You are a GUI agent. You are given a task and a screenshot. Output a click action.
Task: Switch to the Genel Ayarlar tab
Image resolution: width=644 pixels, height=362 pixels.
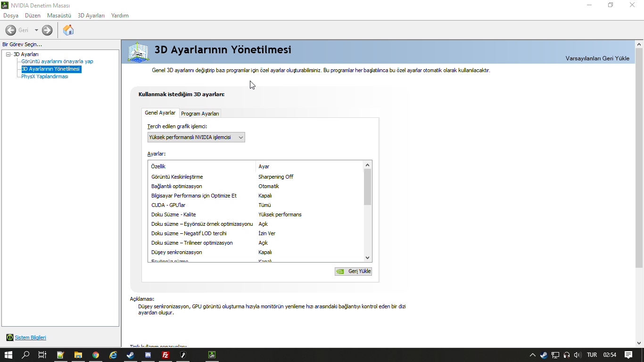click(160, 113)
